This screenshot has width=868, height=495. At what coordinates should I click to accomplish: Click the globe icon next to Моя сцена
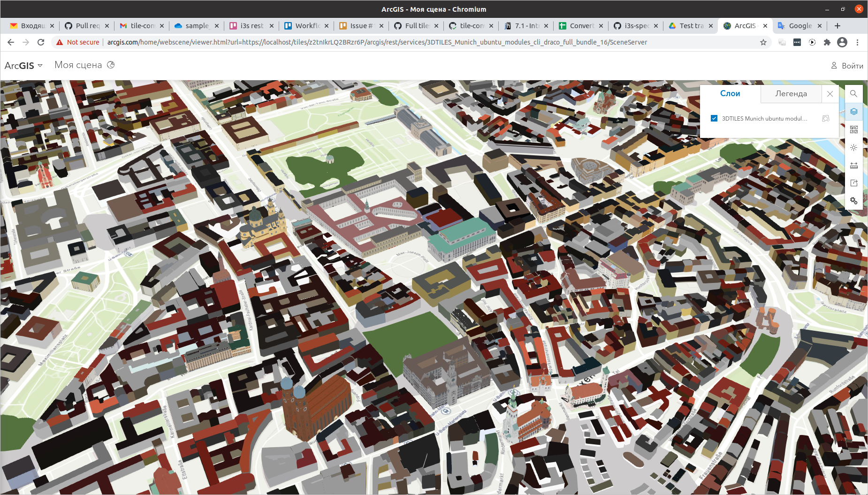pos(111,65)
